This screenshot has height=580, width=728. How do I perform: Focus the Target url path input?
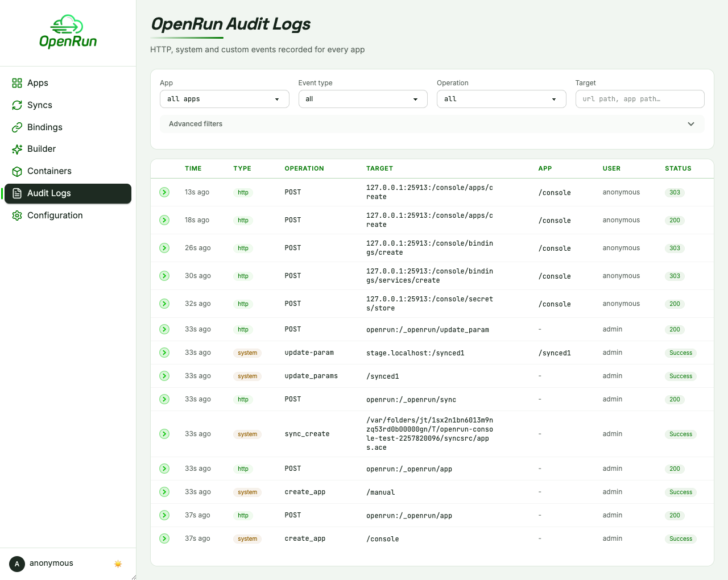[640, 99]
